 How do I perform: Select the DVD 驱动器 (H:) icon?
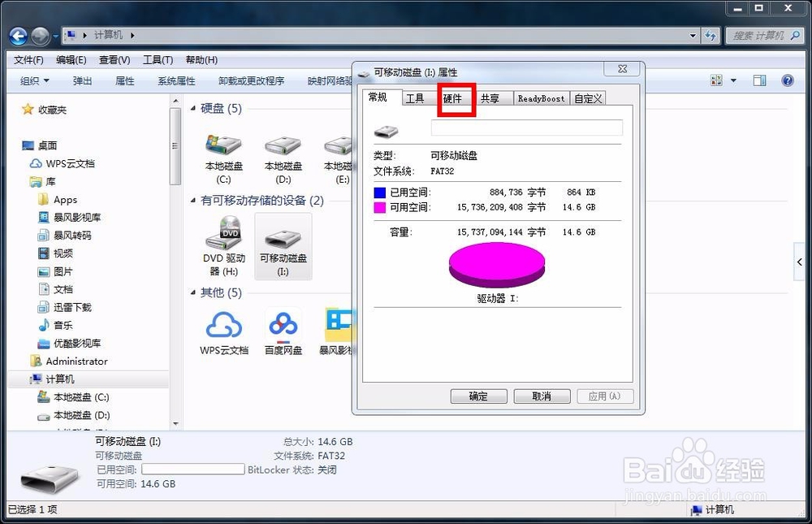(224, 247)
